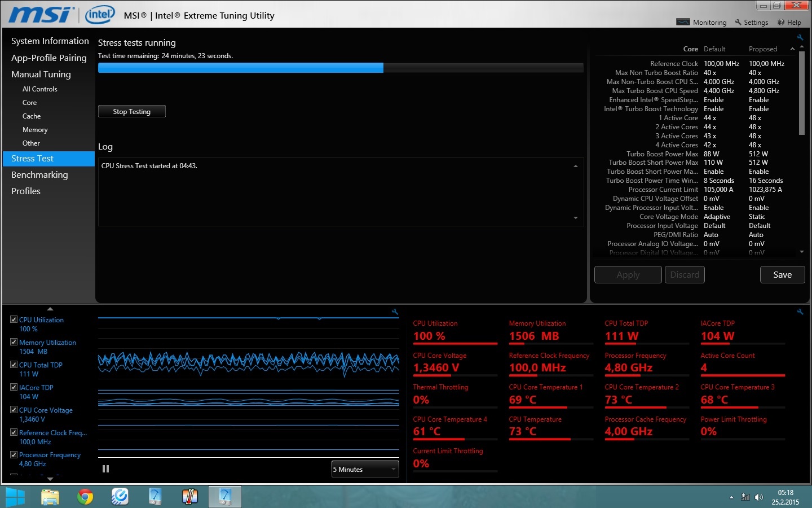The height and width of the screenshot is (508, 812).
Task: Open Settings from the header
Action: coord(752,23)
